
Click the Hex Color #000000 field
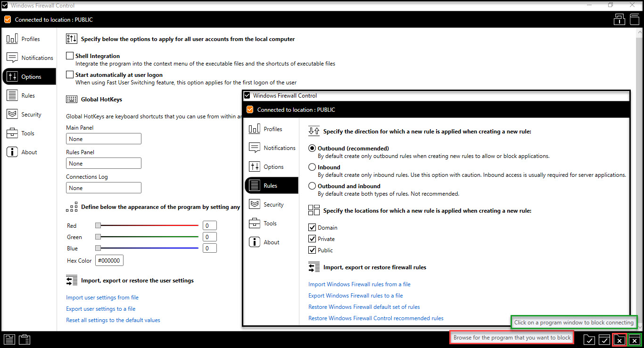click(109, 260)
